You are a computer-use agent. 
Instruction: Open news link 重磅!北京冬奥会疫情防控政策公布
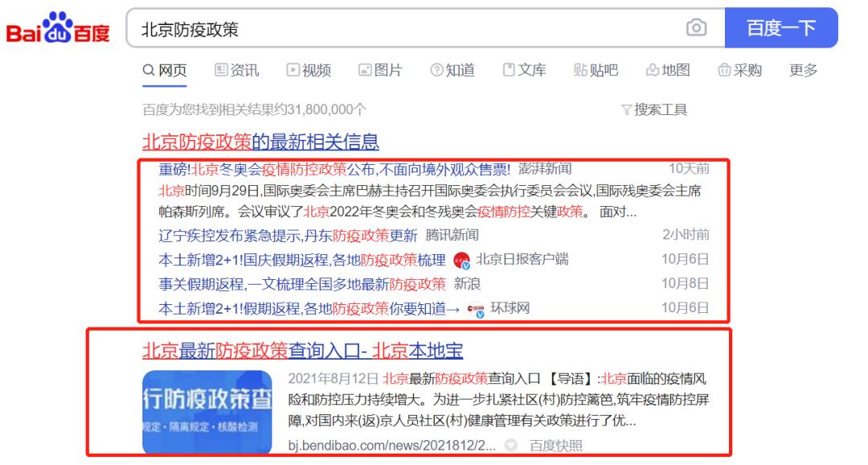click(334, 168)
